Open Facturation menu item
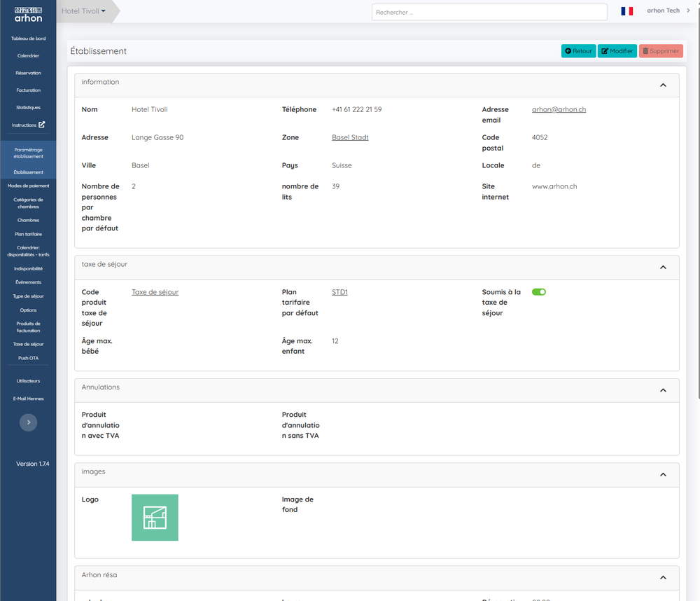This screenshot has width=700, height=601. [28, 90]
